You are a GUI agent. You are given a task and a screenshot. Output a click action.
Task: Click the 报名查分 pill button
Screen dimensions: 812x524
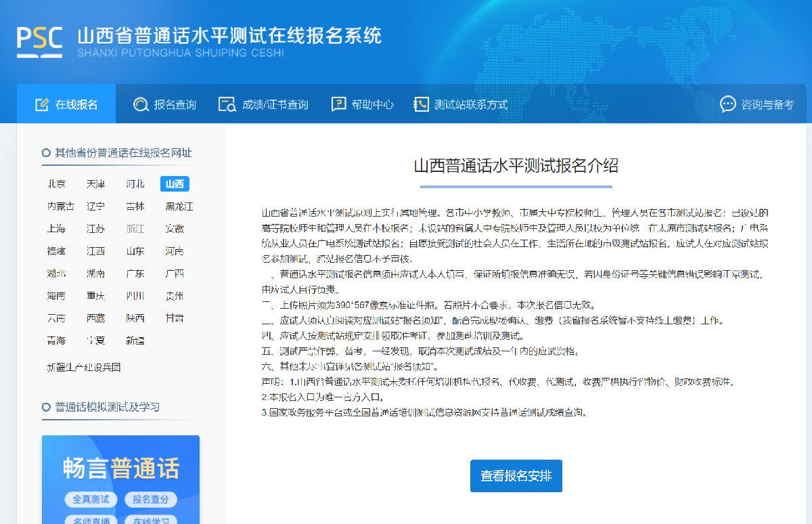[x=150, y=500]
